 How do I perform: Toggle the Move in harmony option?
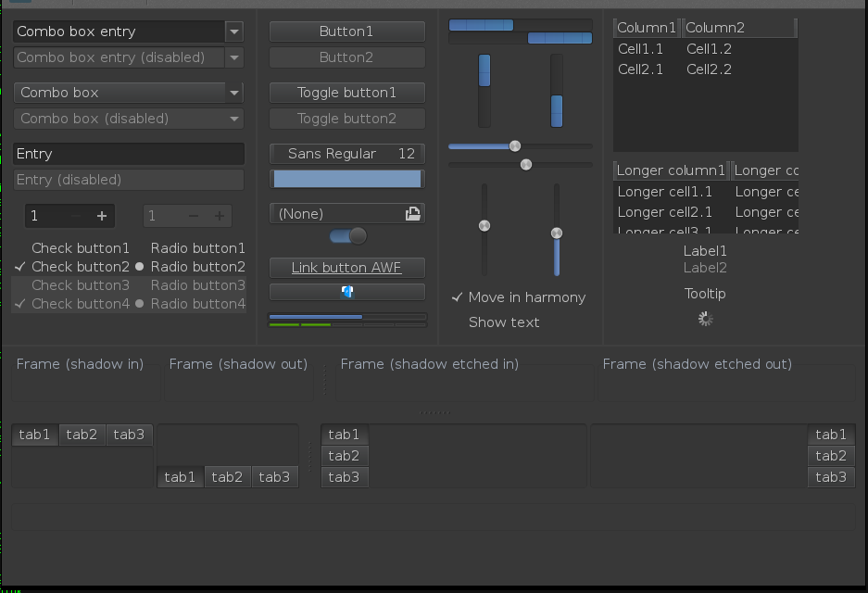pyautogui.click(x=518, y=297)
